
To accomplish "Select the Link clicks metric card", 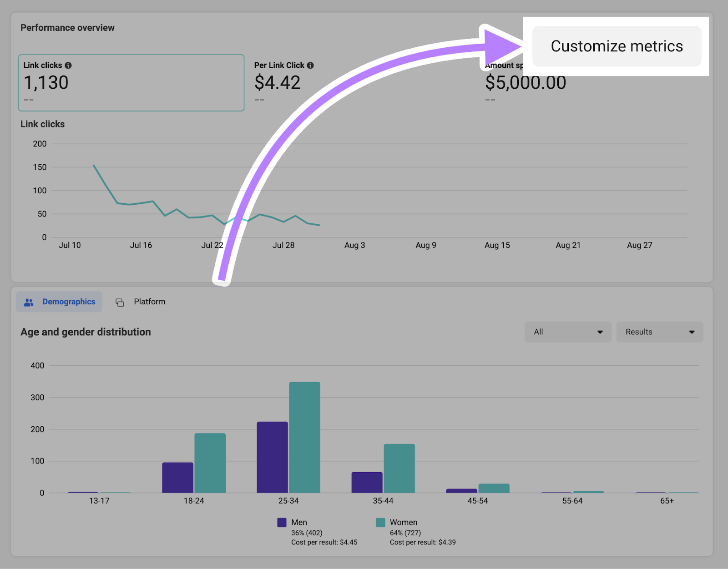I will (131, 83).
